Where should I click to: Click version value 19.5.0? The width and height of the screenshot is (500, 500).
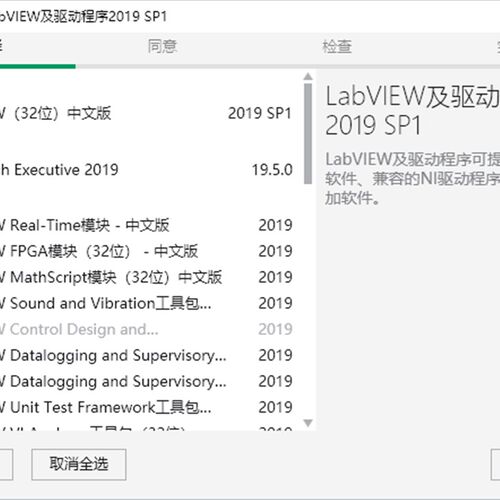(x=272, y=170)
